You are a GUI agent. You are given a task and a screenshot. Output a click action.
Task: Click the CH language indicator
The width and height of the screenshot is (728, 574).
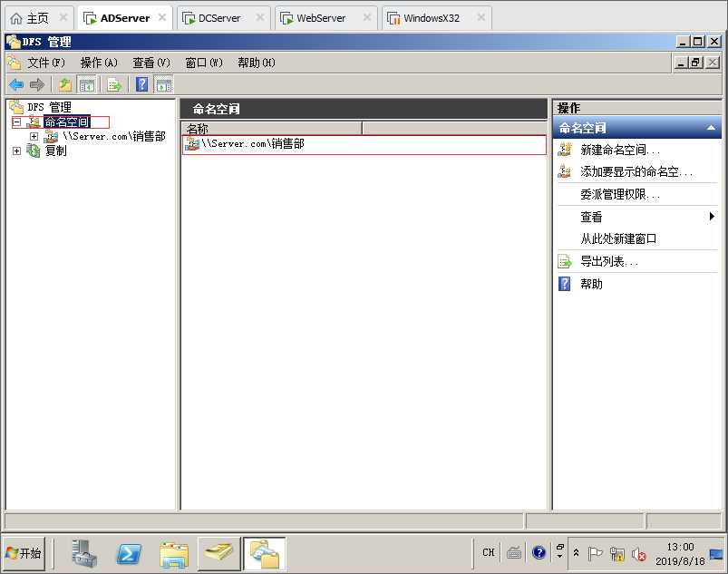pos(489,552)
